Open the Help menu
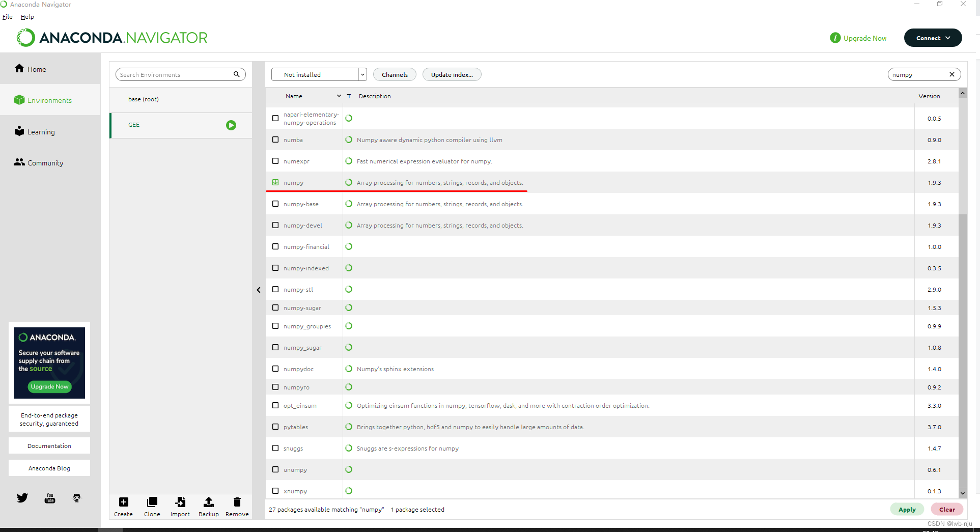Viewport: 980px width, 532px height. tap(27, 17)
